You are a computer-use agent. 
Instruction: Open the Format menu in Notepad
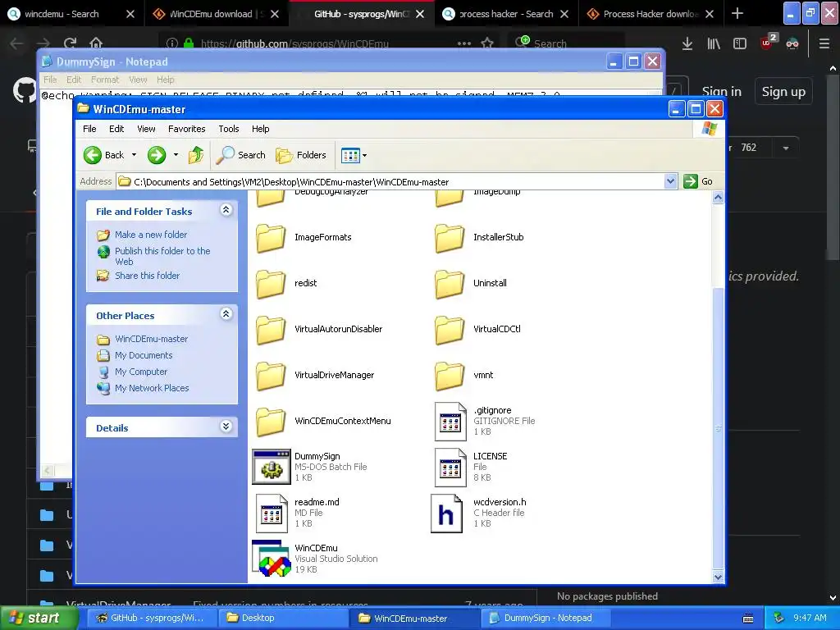105,80
